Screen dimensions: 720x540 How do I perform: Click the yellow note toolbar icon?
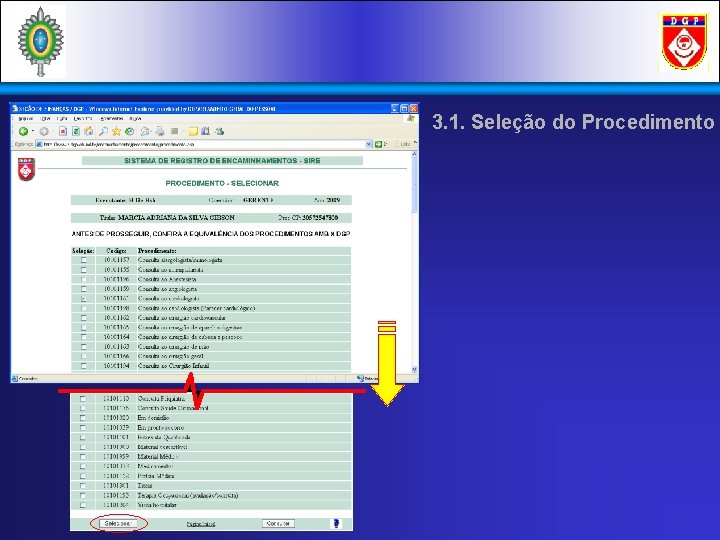click(x=193, y=131)
